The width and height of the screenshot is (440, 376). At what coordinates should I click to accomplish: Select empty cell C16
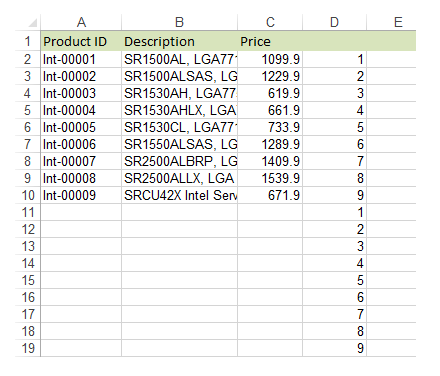pyautogui.click(x=270, y=297)
